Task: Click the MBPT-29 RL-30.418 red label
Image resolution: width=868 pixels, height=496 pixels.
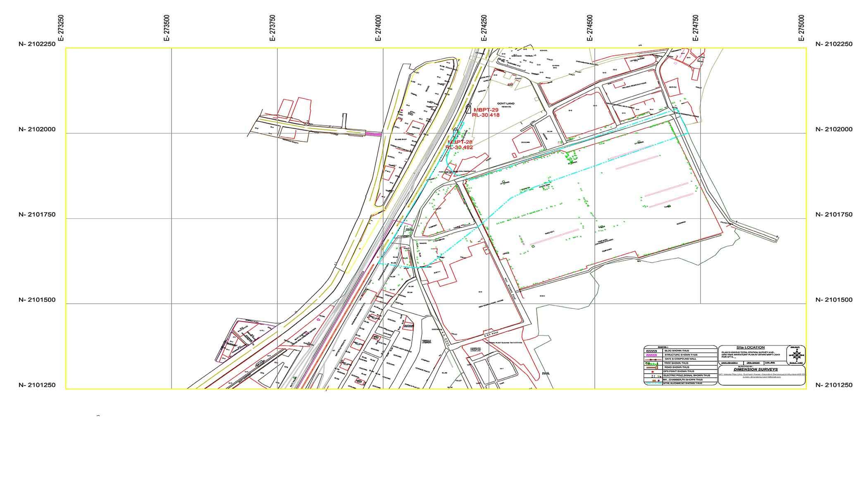Action: coord(486,112)
